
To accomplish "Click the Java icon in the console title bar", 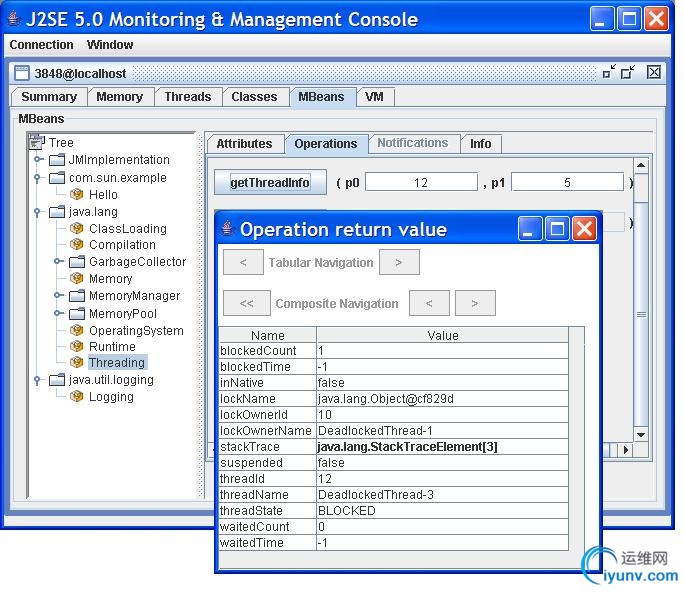I will tap(14, 18).
